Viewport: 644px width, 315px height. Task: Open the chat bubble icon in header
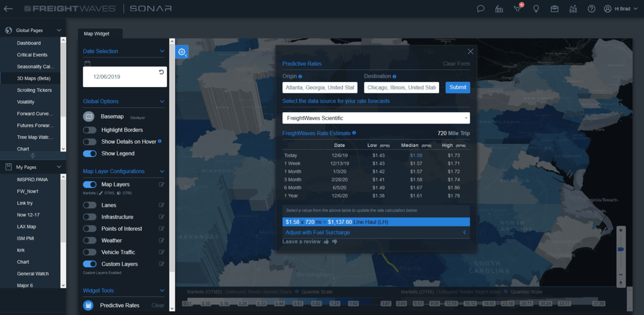click(x=481, y=9)
